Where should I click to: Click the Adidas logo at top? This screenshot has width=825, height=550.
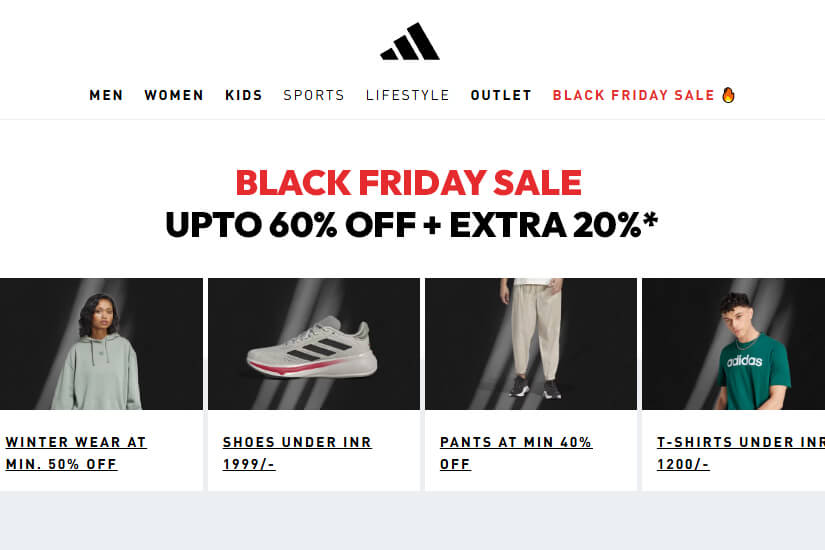point(410,42)
